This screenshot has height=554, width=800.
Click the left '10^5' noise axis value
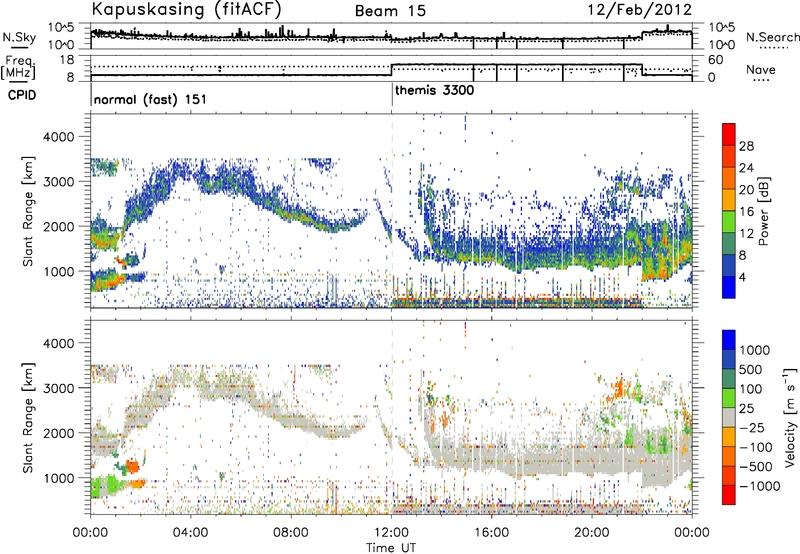click(x=61, y=28)
